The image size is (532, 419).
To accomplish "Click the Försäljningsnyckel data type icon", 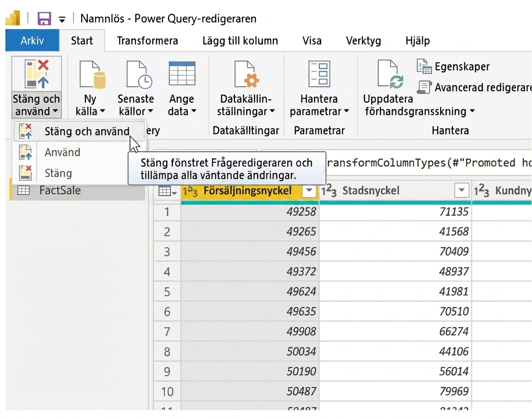I will [x=190, y=191].
